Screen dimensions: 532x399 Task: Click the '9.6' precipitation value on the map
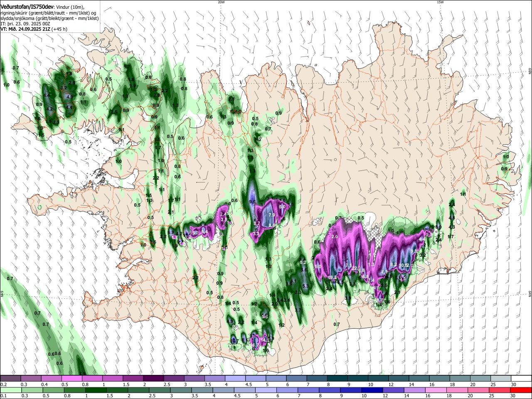tap(252, 202)
